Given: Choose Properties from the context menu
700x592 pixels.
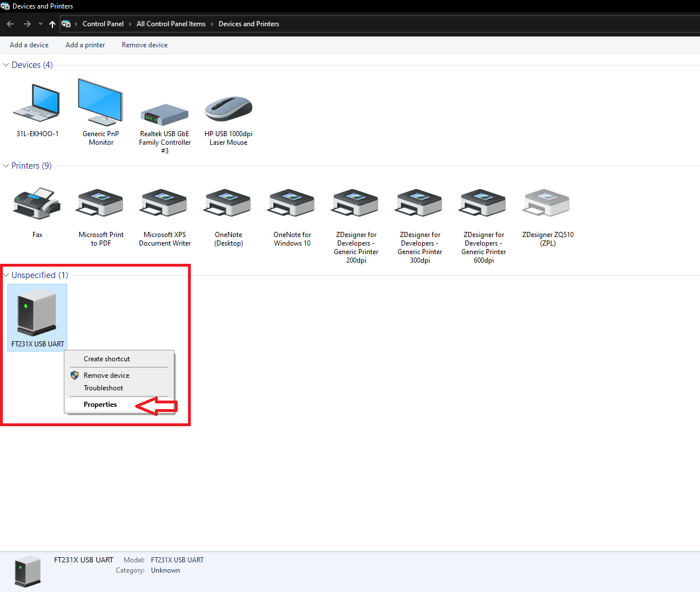Looking at the screenshot, I should pos(100,404).
